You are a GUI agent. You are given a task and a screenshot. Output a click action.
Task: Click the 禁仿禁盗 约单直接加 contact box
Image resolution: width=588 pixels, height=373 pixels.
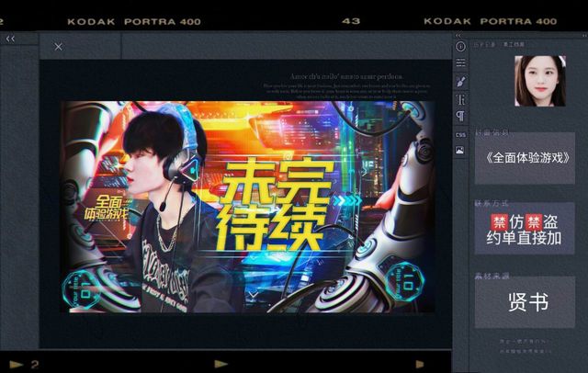coord(525,229)
